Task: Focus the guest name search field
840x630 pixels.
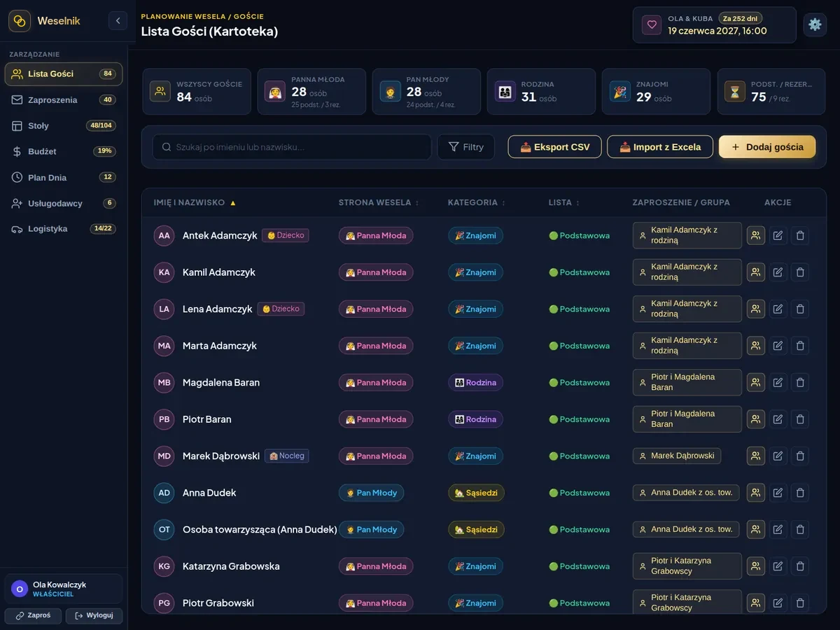Action: (292, 147)
